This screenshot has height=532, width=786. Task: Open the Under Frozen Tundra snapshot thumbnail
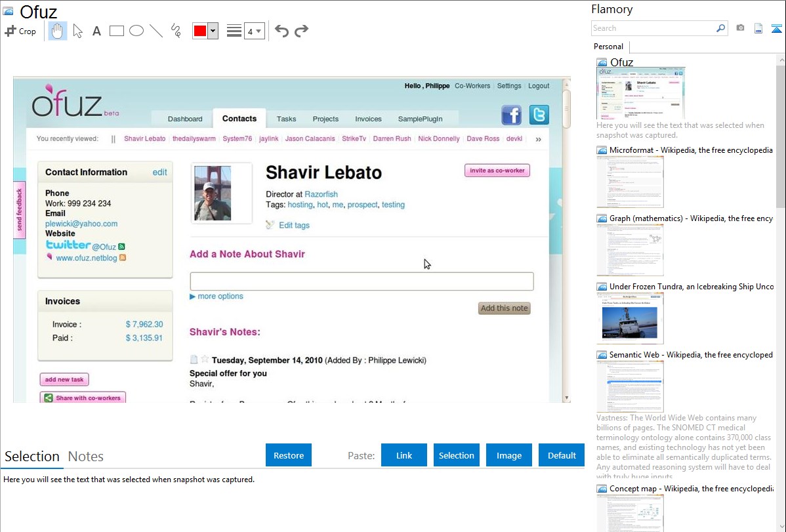pos(630,318)
